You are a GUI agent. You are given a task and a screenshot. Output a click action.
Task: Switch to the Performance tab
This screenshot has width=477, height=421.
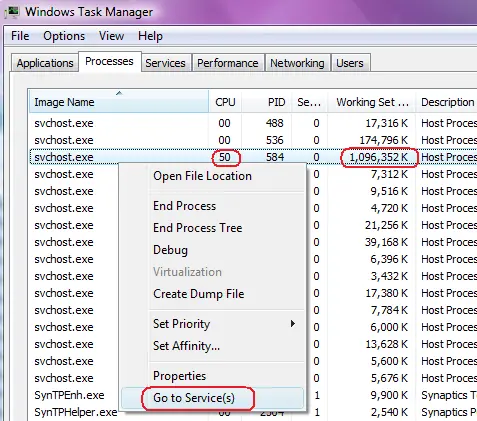(228, 63)
